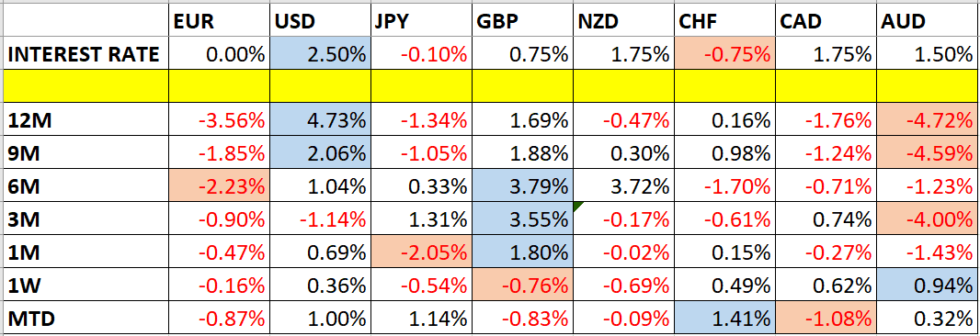Click the AUD 1W cell 0.94%
The image size is (980, 336).
coord(928,286)
